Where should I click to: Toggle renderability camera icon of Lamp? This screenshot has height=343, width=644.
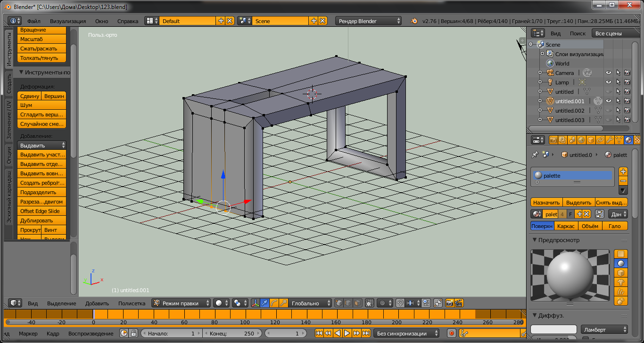pyautogui.click(x=627, y=82)
